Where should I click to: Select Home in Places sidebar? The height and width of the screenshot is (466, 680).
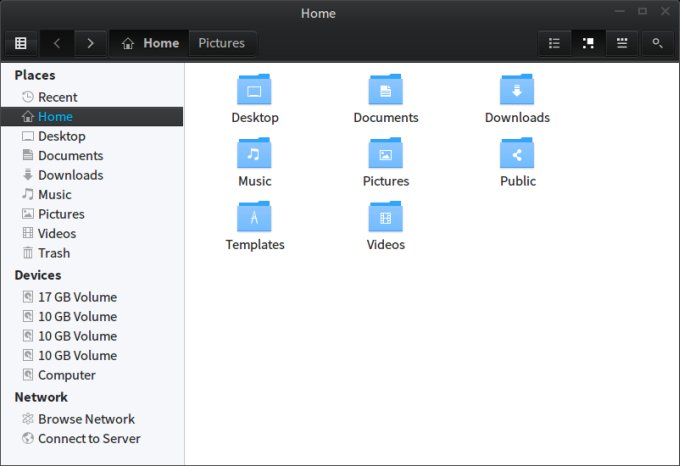coord(92,117)
